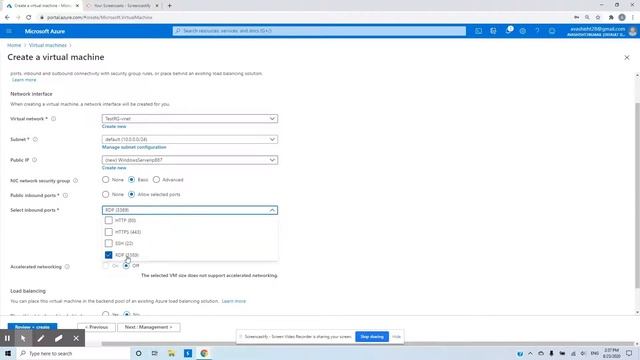Select the Screencastify cursor pointer tool

(x=23, y=338)
